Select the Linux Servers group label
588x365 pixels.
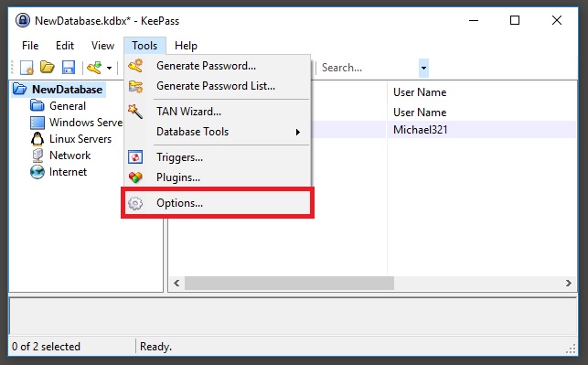[x=80, y=139]
